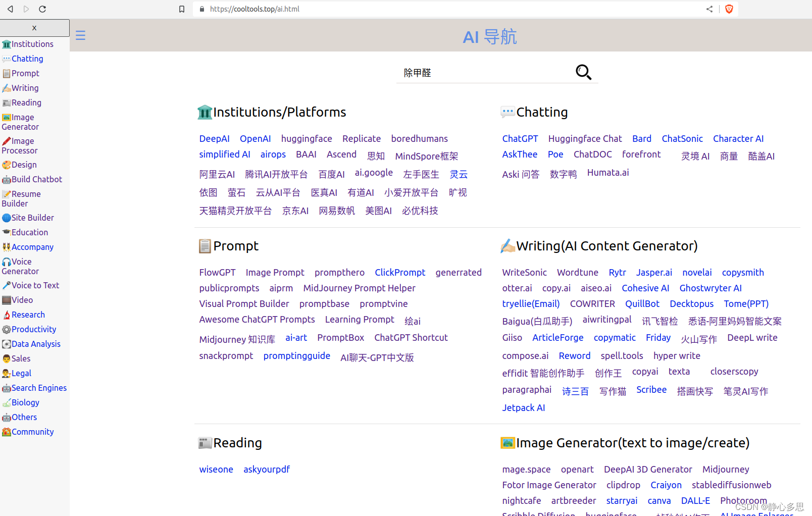Open Education sidebar category
Viewport: 812px width, 516px height.
[25, 232]
